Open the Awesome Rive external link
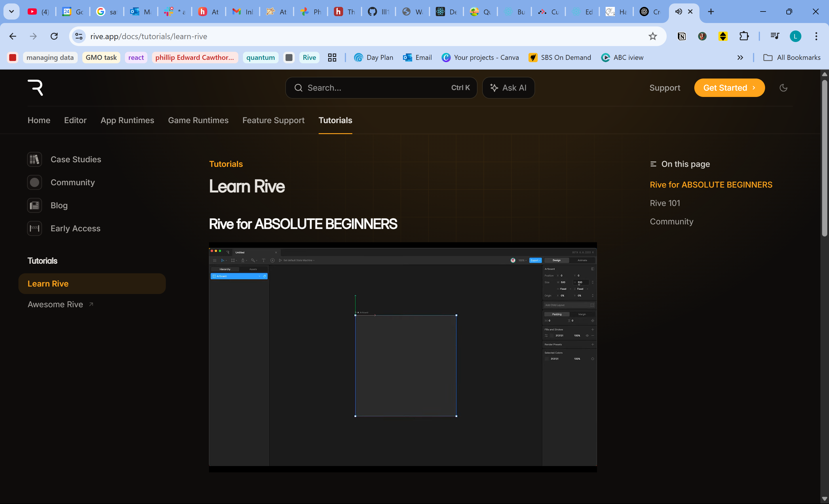 60,304
